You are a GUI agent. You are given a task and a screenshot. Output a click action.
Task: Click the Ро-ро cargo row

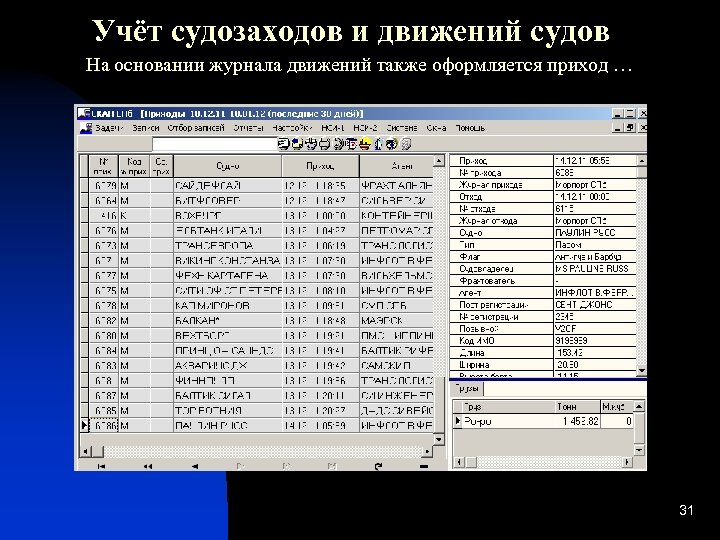(x=543, y=421)
